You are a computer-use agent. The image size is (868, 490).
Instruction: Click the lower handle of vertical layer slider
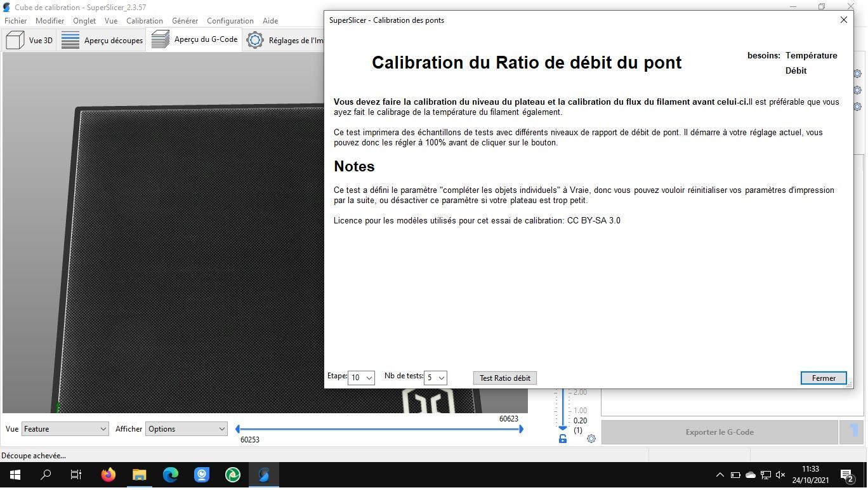tap(562, 428)
